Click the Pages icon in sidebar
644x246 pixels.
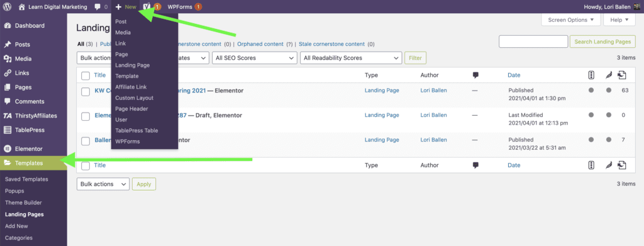tap(8, 87)
